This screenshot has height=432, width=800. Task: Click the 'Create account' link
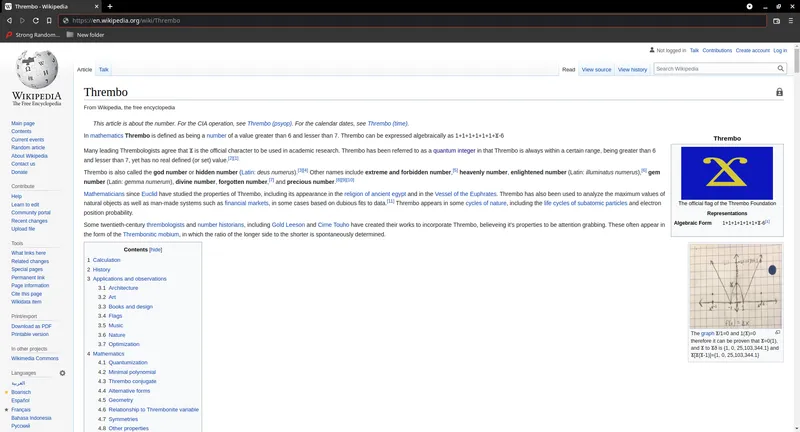[x=752, y=50]
